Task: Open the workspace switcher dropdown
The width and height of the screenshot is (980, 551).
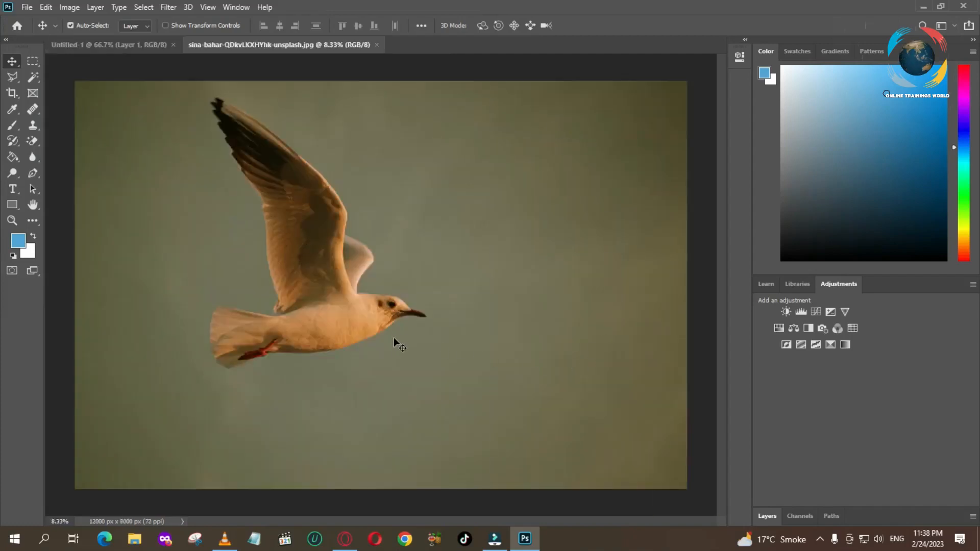Action: tap(954, 26)
